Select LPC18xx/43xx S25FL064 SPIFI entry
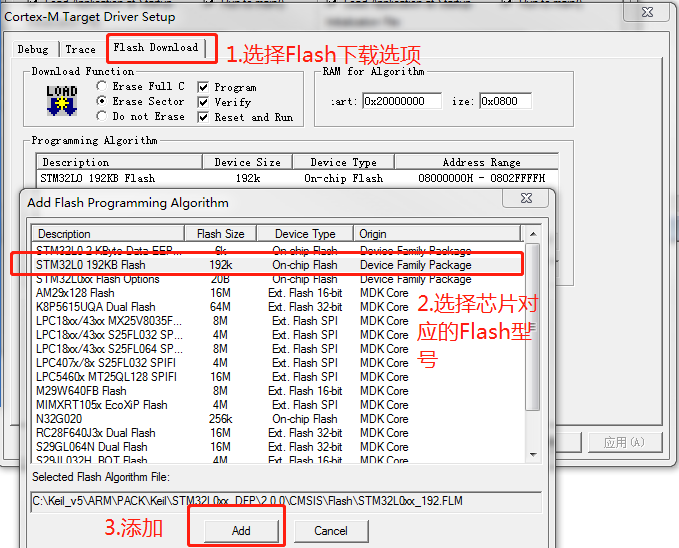The width and height of the screenshot is (679, 548). click(x=277, y=349)
